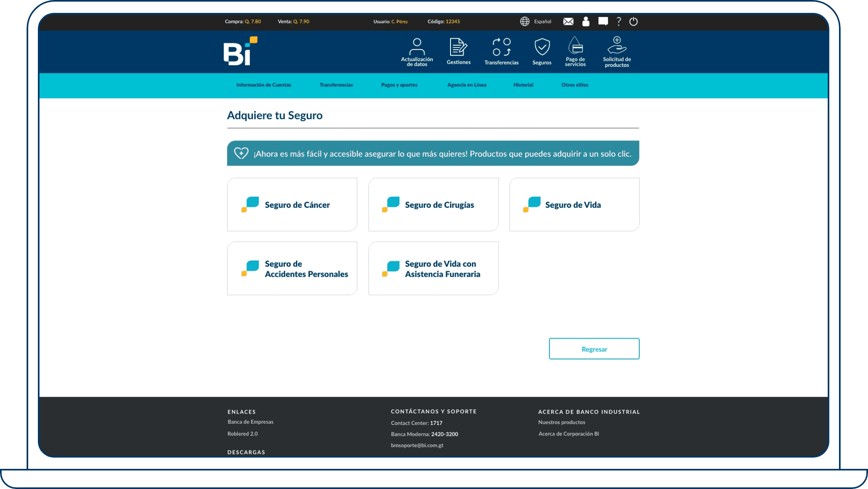
Task: Select the Seguro de Cáncer card
Action: click(292, 205)
